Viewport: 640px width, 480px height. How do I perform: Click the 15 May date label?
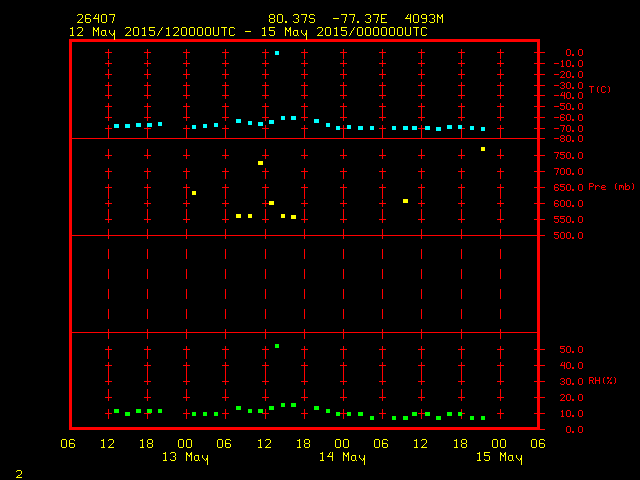(x=499, y=457)
